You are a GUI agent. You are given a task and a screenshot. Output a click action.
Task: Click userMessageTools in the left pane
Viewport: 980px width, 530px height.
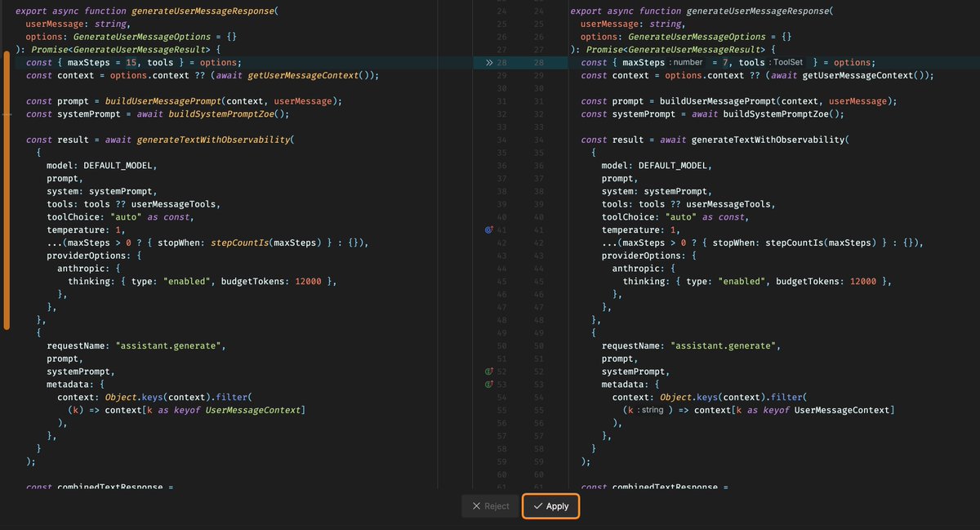coord(175,204)
